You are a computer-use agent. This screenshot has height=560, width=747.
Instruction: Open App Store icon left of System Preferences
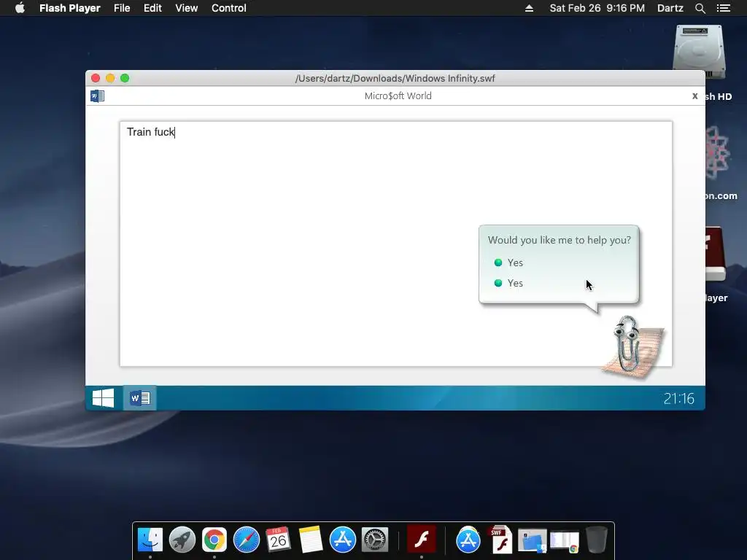(343, 540)
